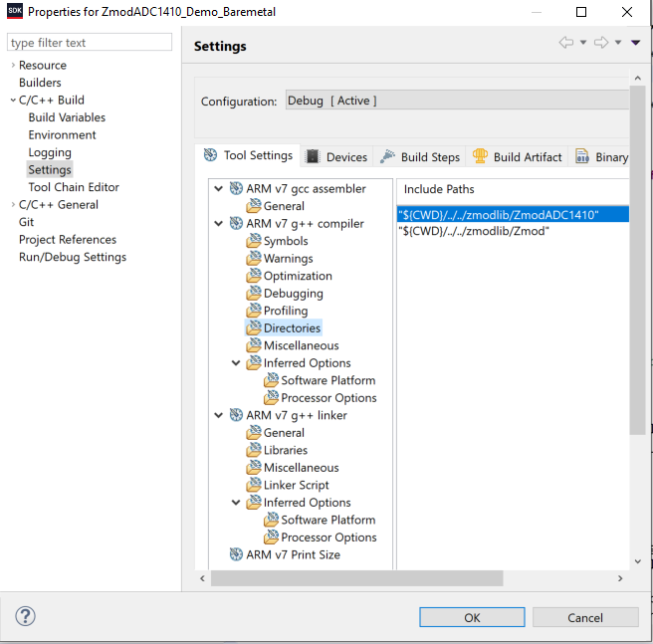Click the linker Inferred Options icon

click(x=253, y=503)
